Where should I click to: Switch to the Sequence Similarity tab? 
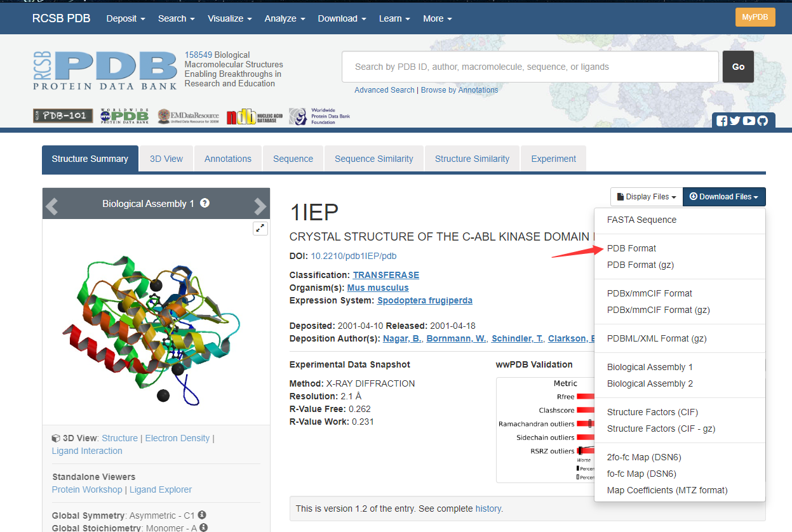coord(374,159)
